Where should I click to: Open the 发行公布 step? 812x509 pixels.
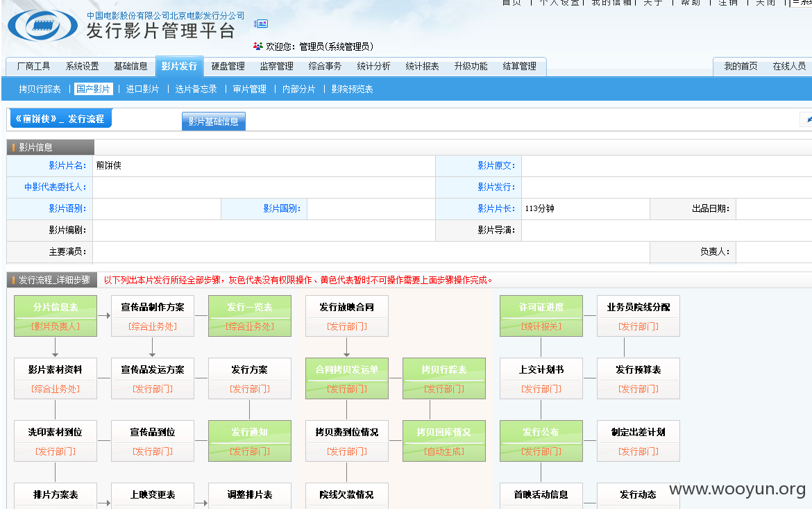pos(541,441)
